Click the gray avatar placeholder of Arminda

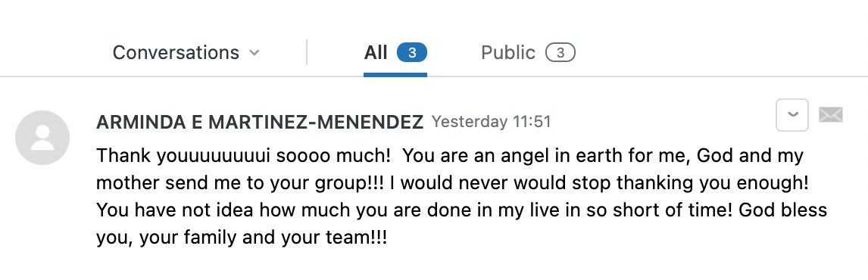click(42, 138)
